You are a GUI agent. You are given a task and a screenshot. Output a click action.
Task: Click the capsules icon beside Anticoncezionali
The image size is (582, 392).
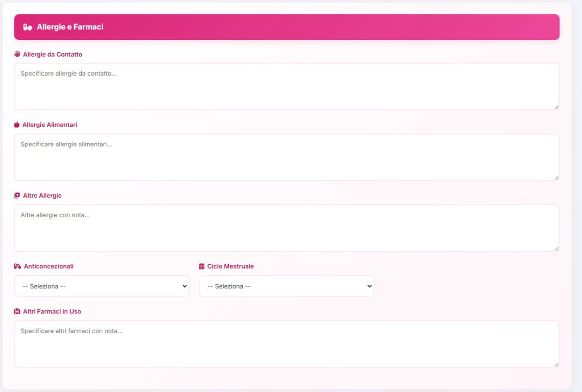(17, 266)
